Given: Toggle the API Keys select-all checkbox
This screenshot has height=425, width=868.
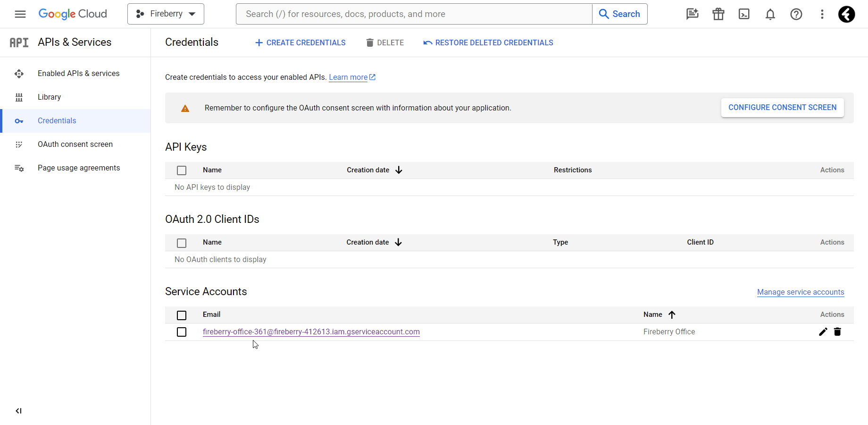Looking at the screenshot, I should click(182, 170).
